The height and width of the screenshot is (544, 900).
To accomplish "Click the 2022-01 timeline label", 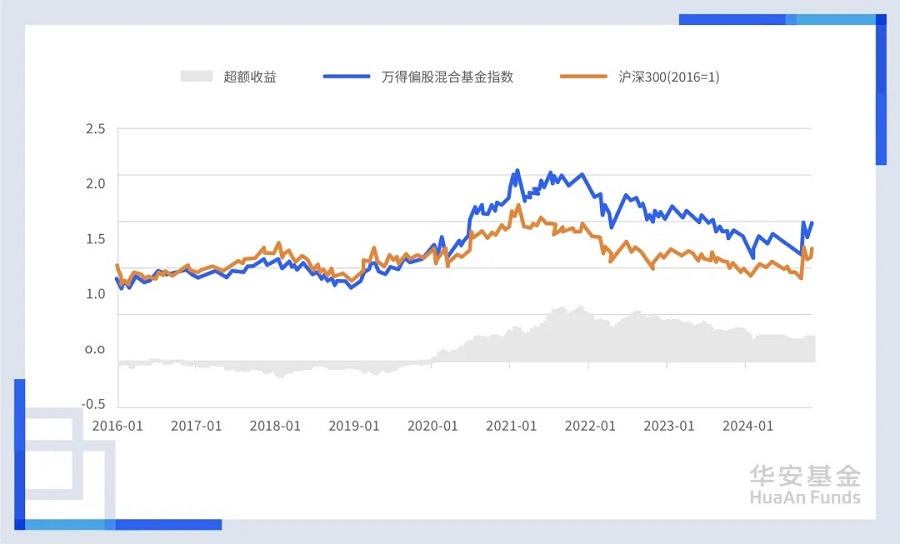I will 590,425.
